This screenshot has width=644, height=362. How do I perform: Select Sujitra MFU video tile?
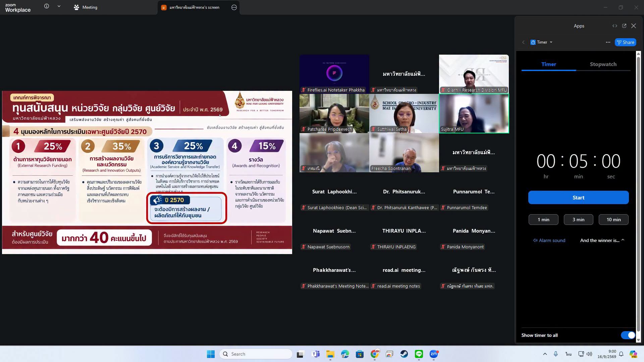[474, 113]
